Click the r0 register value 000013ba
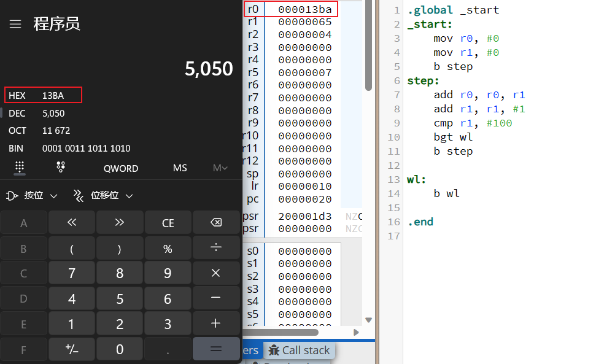This screenshot has width=596, height=364. [304, 9]
